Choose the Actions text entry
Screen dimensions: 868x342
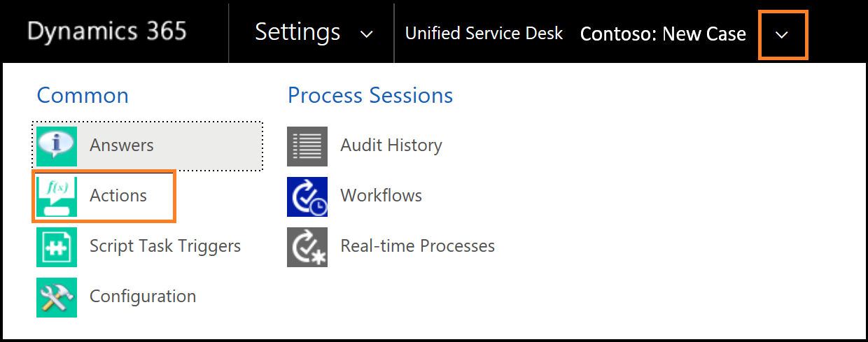tap(118, 196)
